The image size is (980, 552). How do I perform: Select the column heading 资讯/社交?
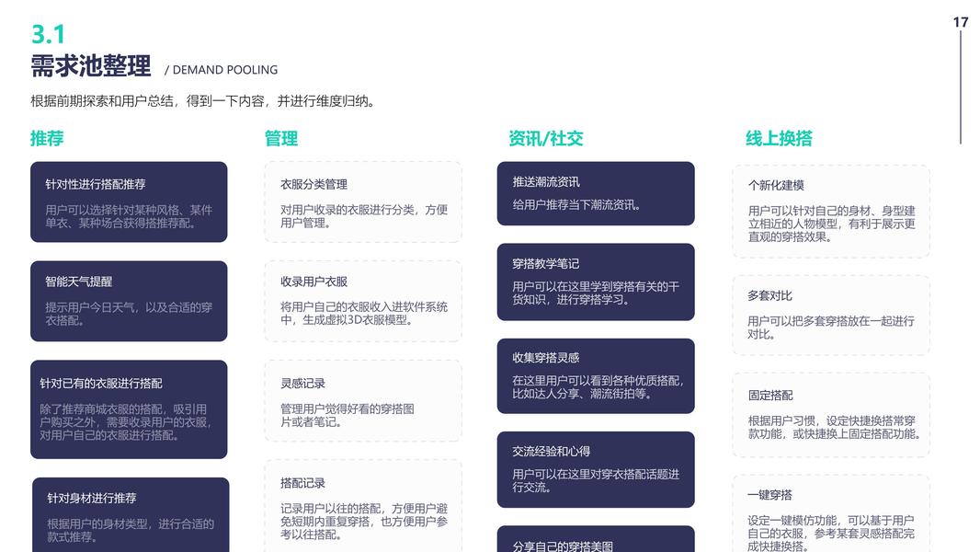[546, 138]
